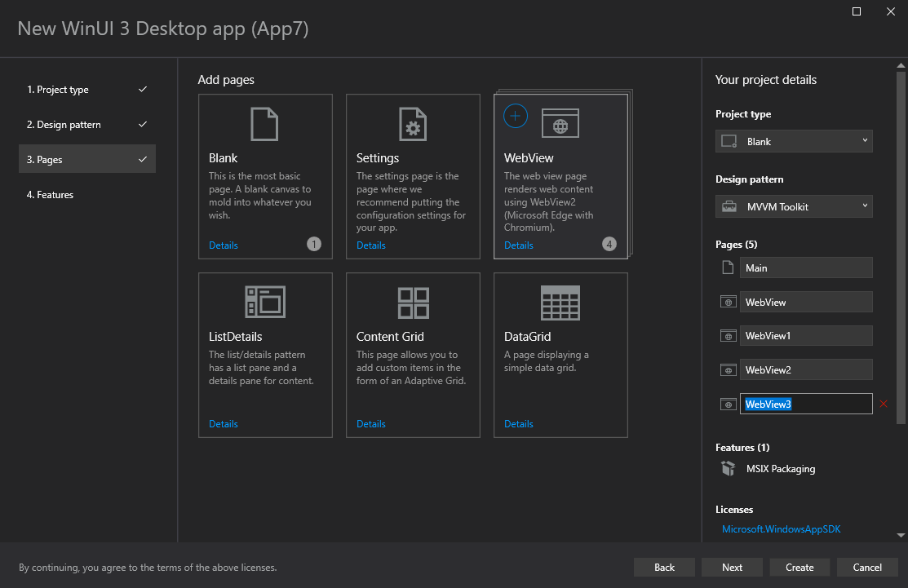Click the Create button
908x588 pixels.
click(x=799, y=567)
